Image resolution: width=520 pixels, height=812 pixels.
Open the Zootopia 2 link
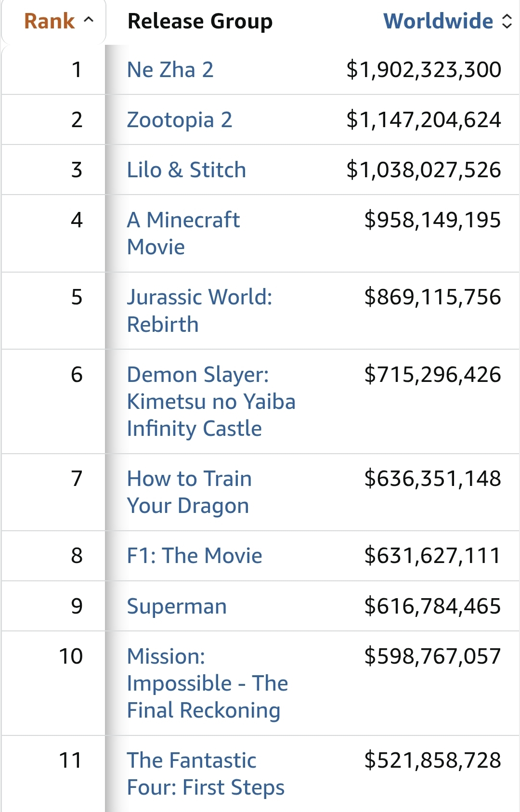pos(179,120)
